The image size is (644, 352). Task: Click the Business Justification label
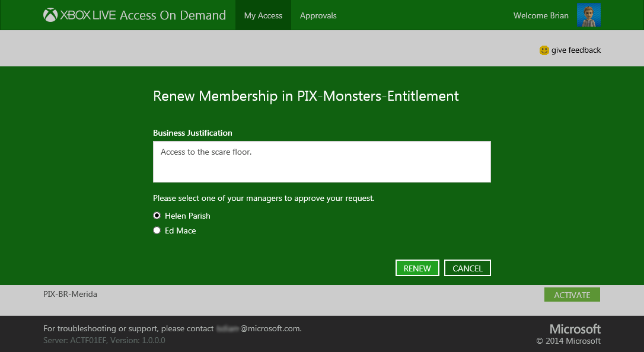193,133
